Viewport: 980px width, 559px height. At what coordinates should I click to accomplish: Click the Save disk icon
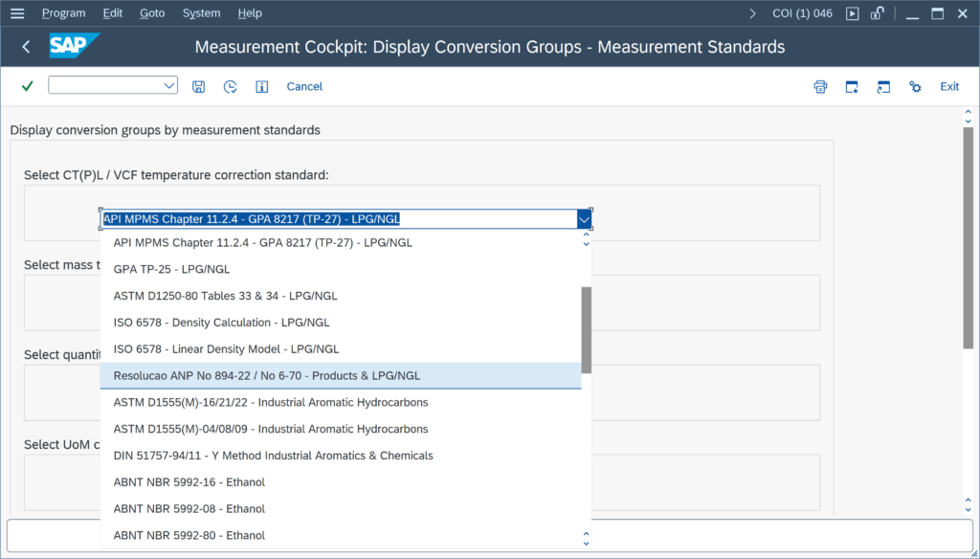pos(198,87)
